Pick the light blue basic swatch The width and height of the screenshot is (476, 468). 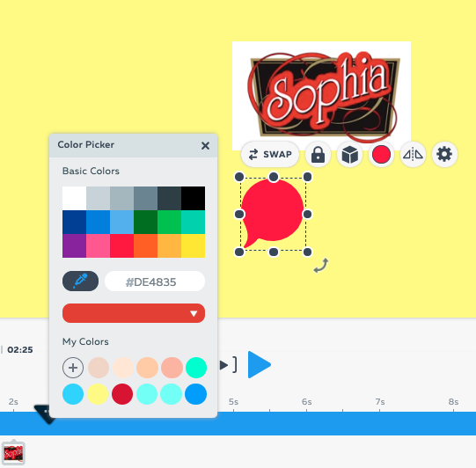(121, 222)
